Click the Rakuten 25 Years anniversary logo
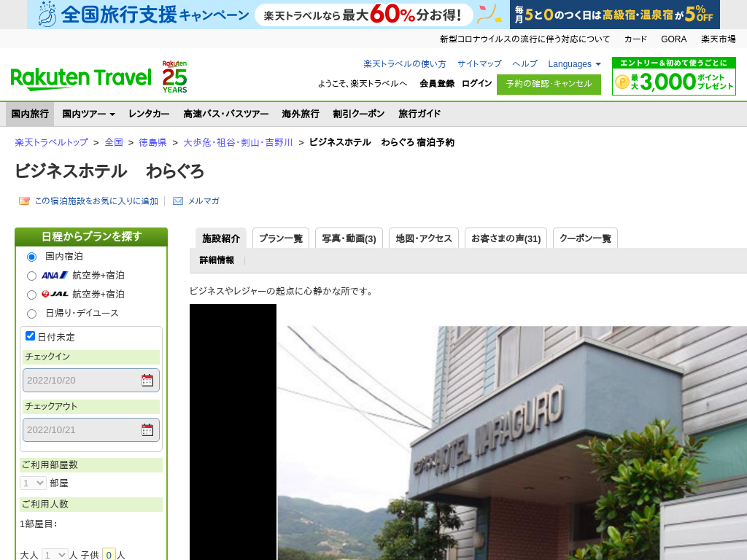This screenshot has width=747, height=560. click(x=175, y=77)
